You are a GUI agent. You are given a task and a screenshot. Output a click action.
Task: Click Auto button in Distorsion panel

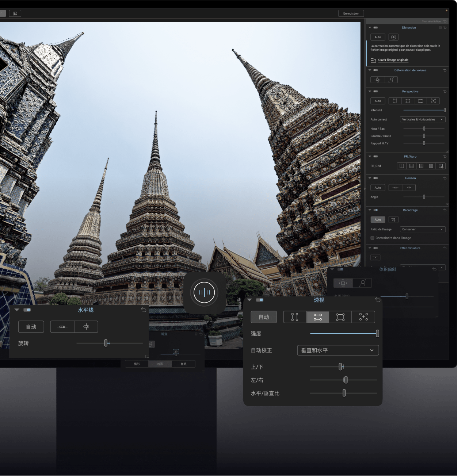point(378,37)
